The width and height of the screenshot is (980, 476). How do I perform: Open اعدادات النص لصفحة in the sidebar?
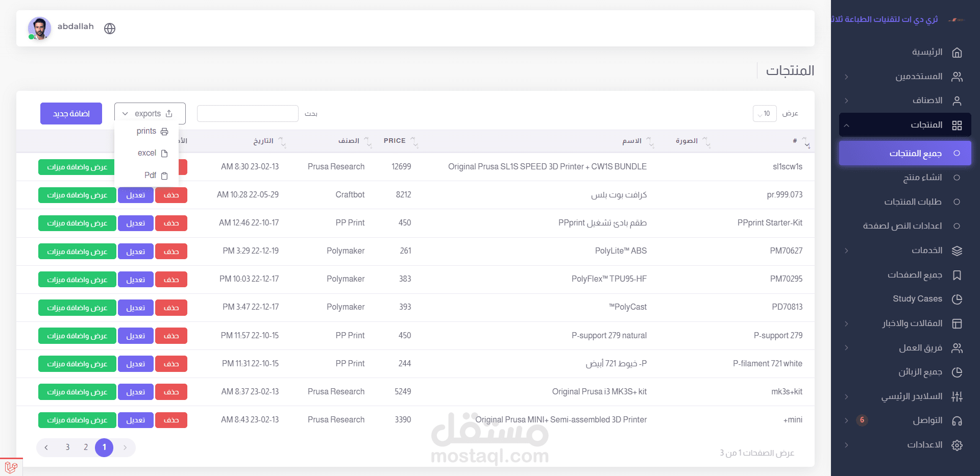point(905,226)
